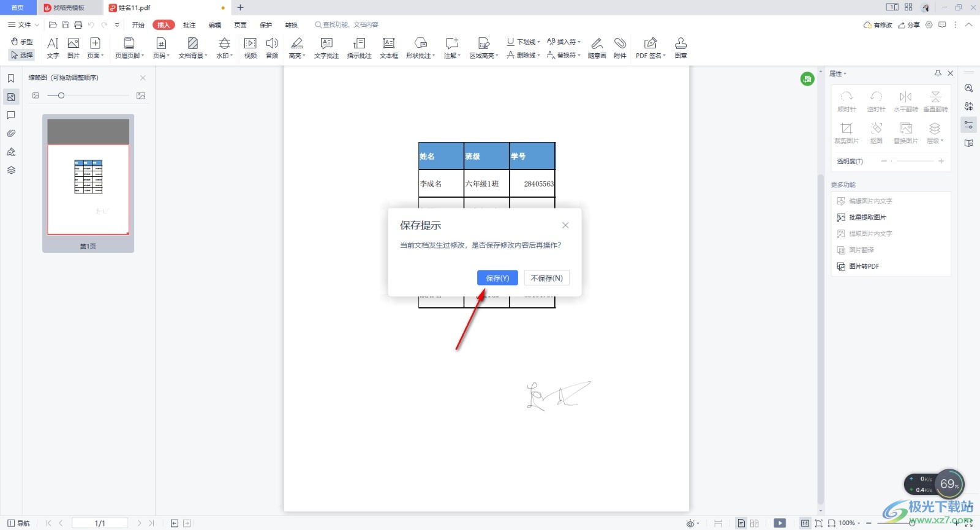Open the 注解 note dropdown
The image size is (980, 530).
[452, 48]
